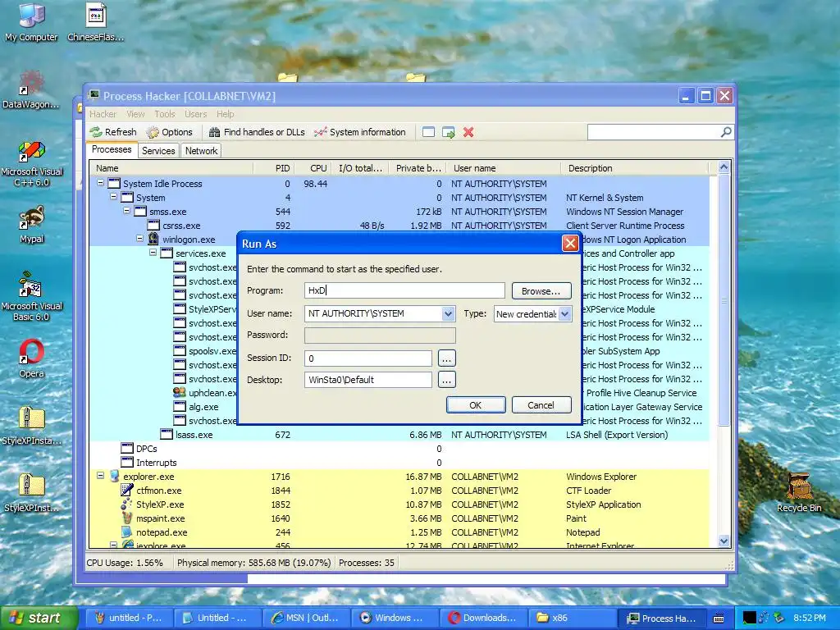840x630 pixels.
Task: Click the search magnifier icon
Action: coord(726,132)
